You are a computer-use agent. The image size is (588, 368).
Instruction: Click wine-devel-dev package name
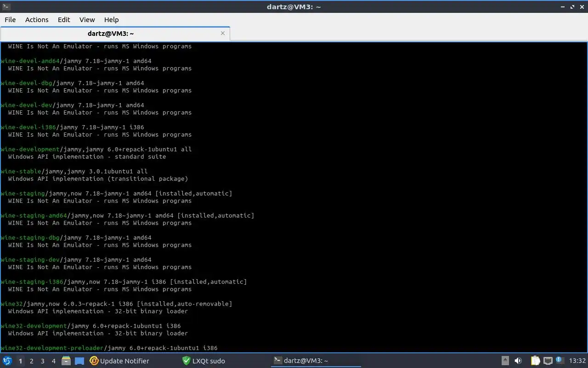[27, 105]
